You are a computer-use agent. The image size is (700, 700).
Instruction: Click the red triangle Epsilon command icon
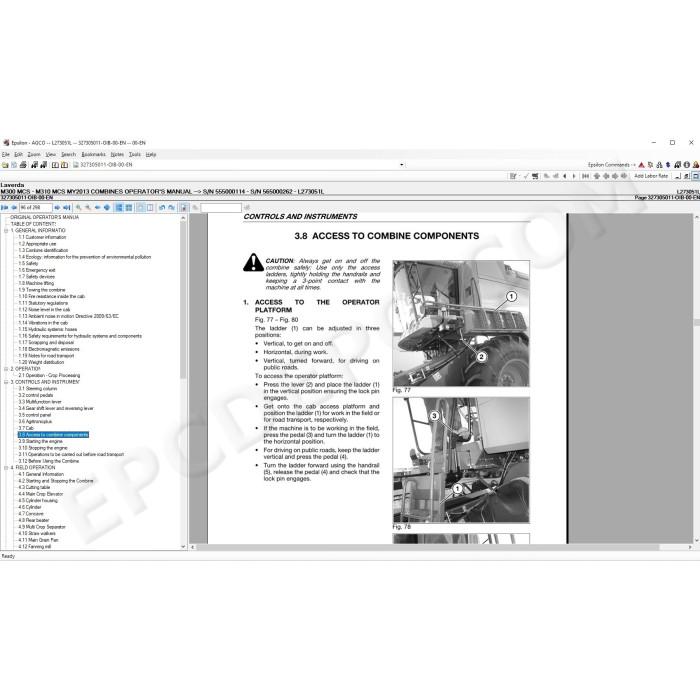coord(642,165)
